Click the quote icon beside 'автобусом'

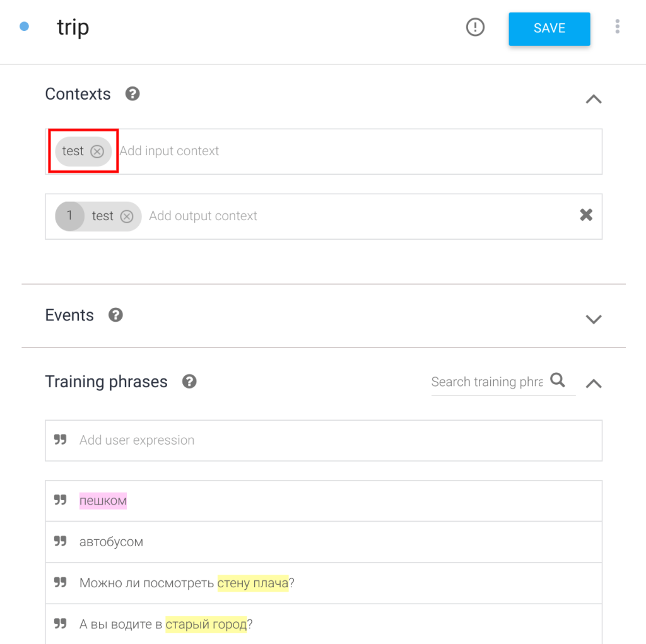(x=61, y=541)
